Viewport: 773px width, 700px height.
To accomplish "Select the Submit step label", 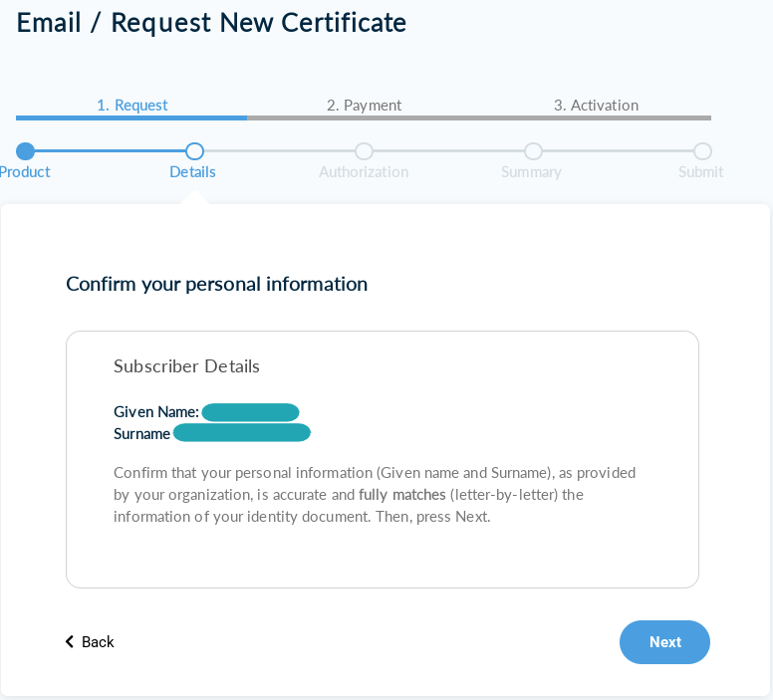I will point(700,172).
